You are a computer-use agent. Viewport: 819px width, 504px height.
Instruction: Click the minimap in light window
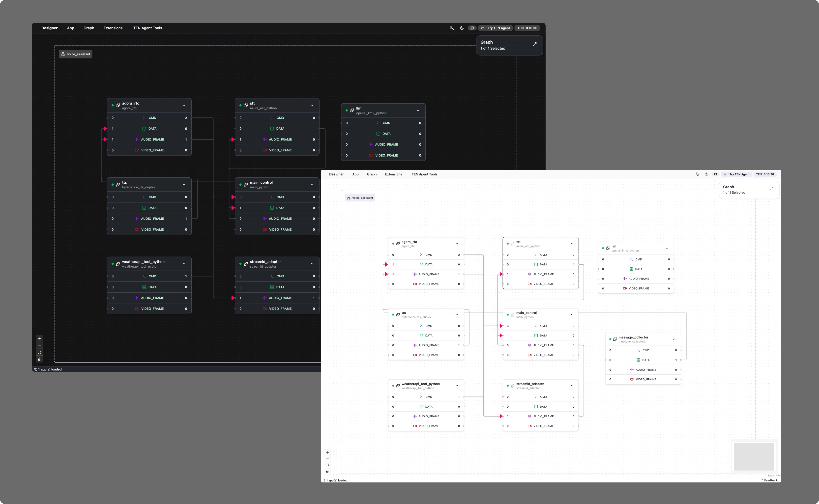point(754,457)
